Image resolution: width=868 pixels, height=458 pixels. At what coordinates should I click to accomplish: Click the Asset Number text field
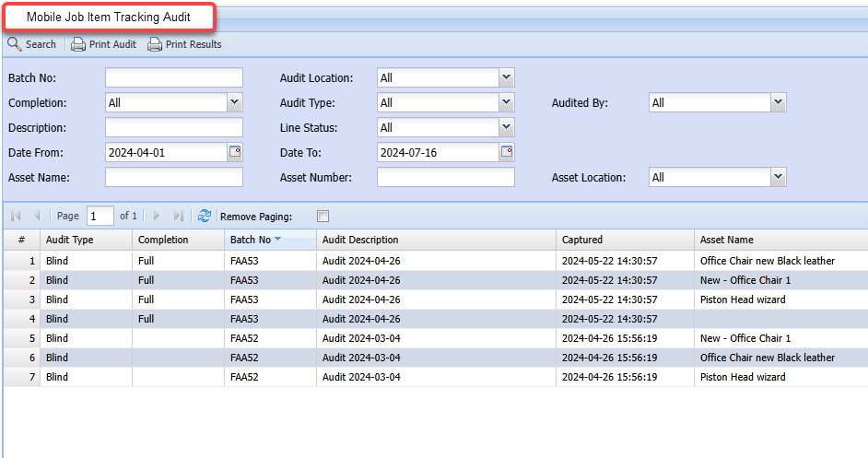pyautogui.click(x=446, y=177)
